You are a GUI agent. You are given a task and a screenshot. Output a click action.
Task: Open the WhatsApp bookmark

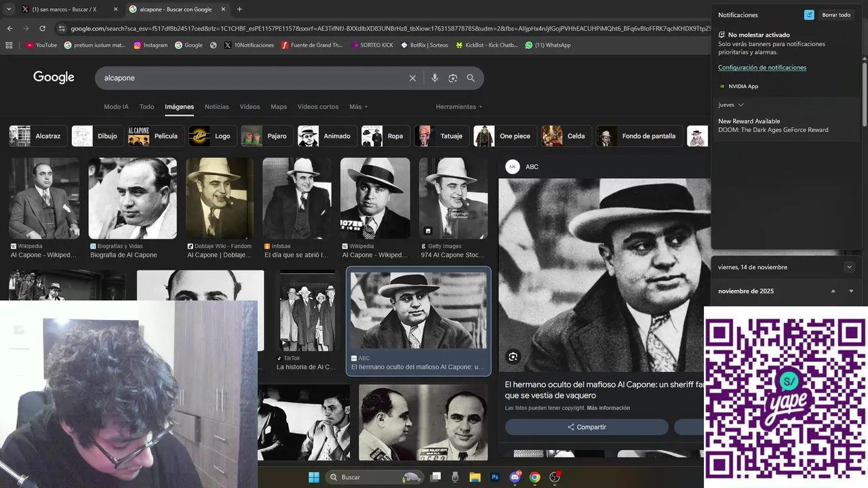[548, 45]
